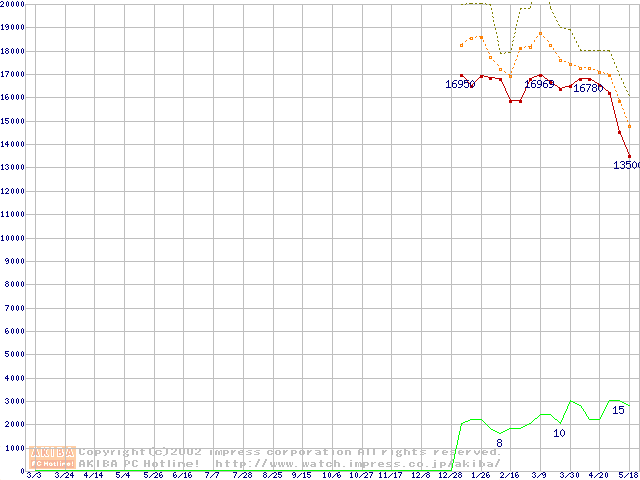Click the 10000 y-axis label
Image resolution: width=640 pixels, height=480 pixels.
[13, 238]
